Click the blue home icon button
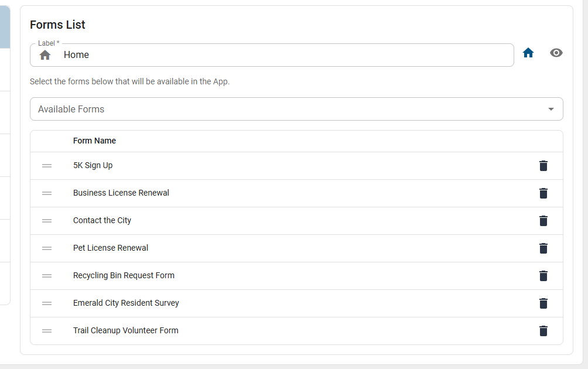Screen dimensions: 588x369 [x=528, y=53]
